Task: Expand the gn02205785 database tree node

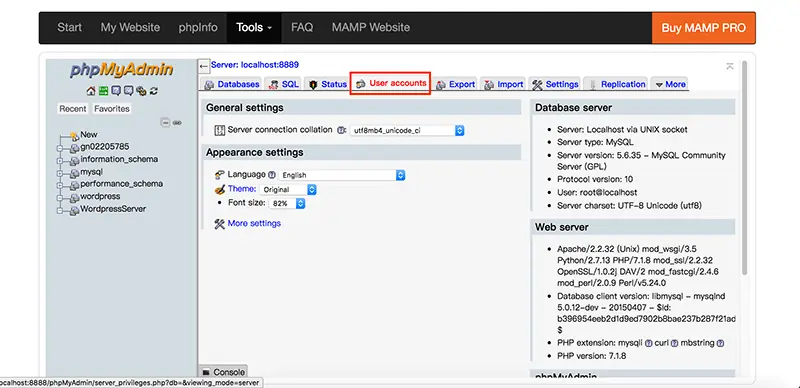Action: (60, 148)
